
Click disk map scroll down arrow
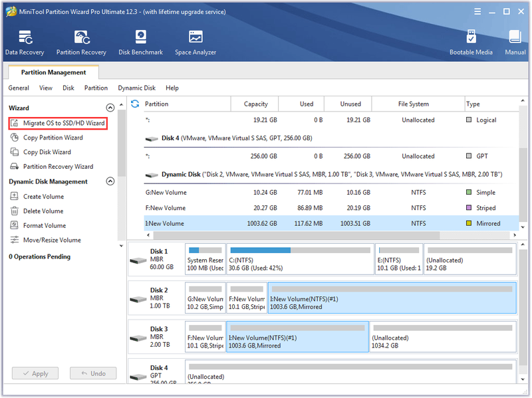pyautogui.click(x=523, y=379)
